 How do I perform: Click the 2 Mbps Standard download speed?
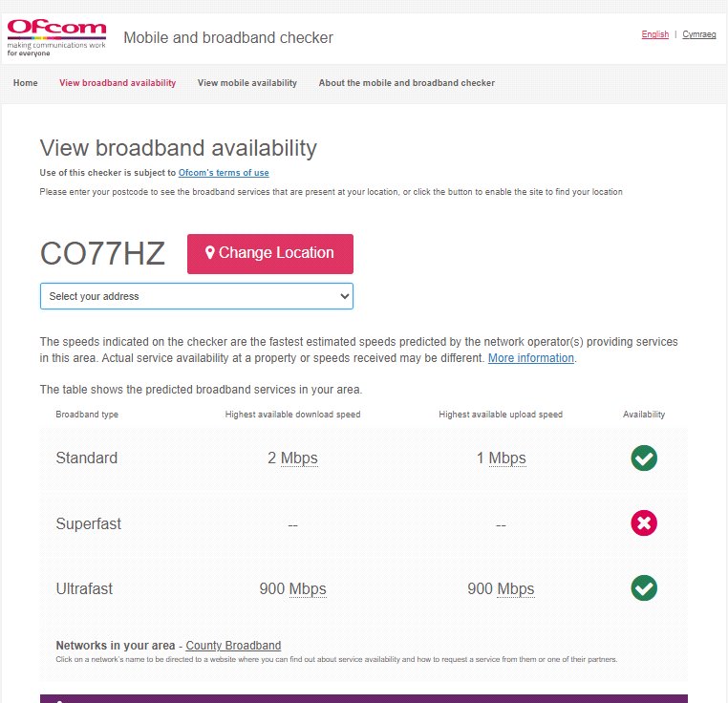[x=292, y=458]
